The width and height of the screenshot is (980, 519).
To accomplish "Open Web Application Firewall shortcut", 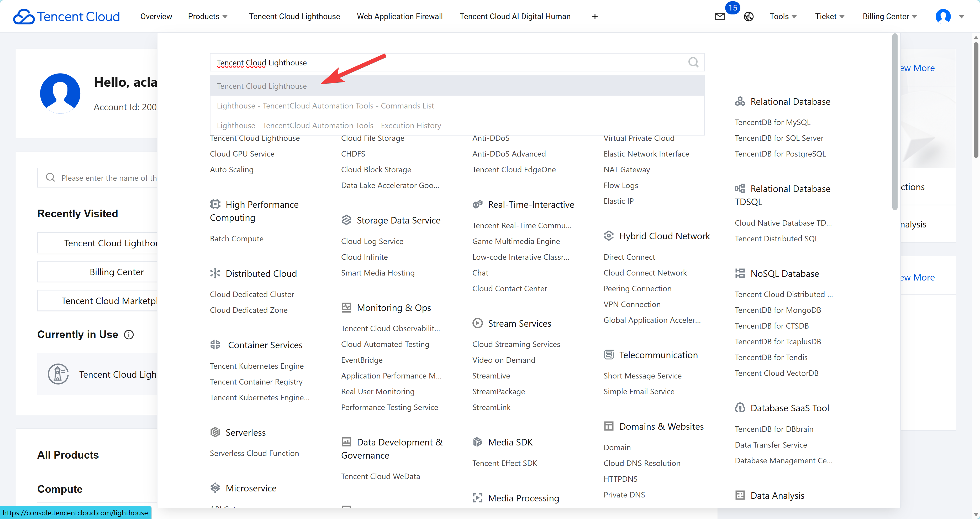I will tap(399, 16).
